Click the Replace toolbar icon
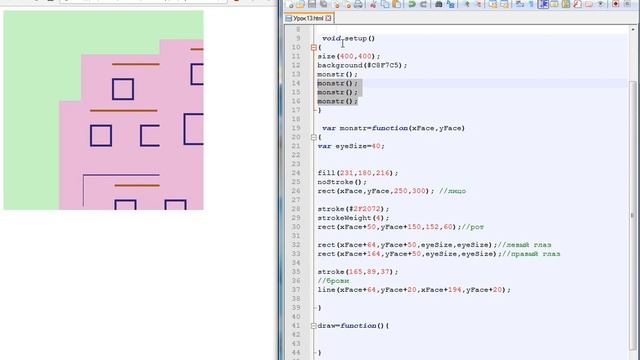Viewport: 640px width, 360px height. click(x=450, y=4)
